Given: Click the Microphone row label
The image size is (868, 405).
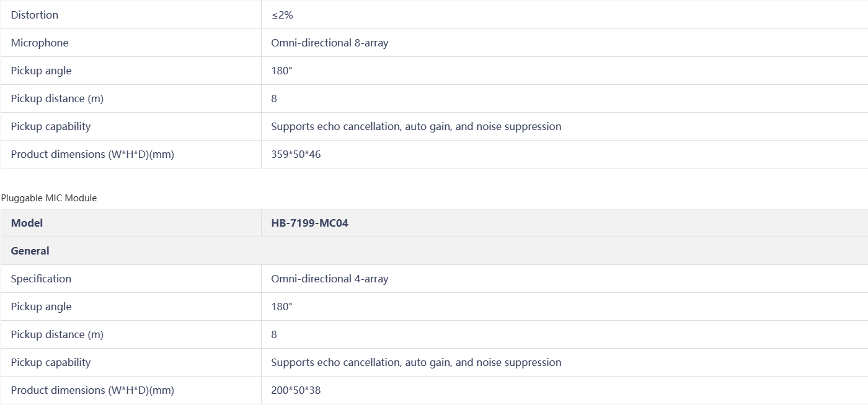Looking at the screenshot, I should tap(40, 43).
